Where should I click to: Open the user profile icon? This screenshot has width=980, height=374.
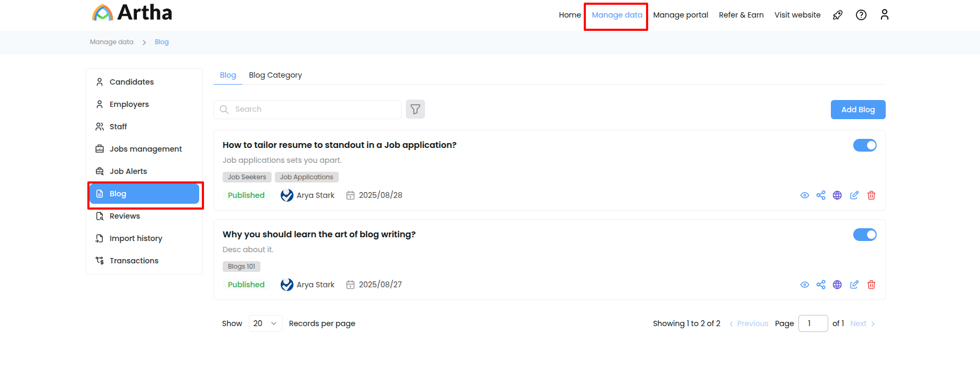click(x=884, y=15)
